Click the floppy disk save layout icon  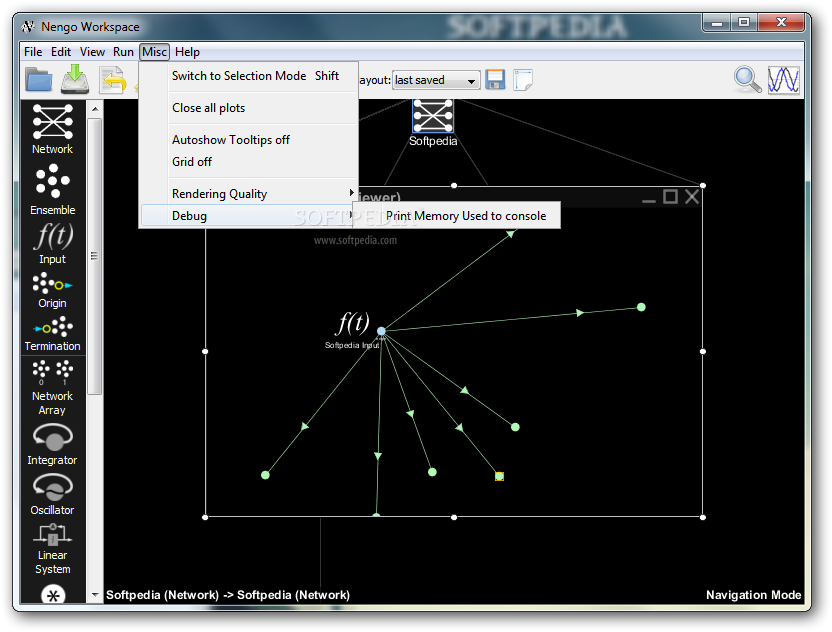coord(495,80)
